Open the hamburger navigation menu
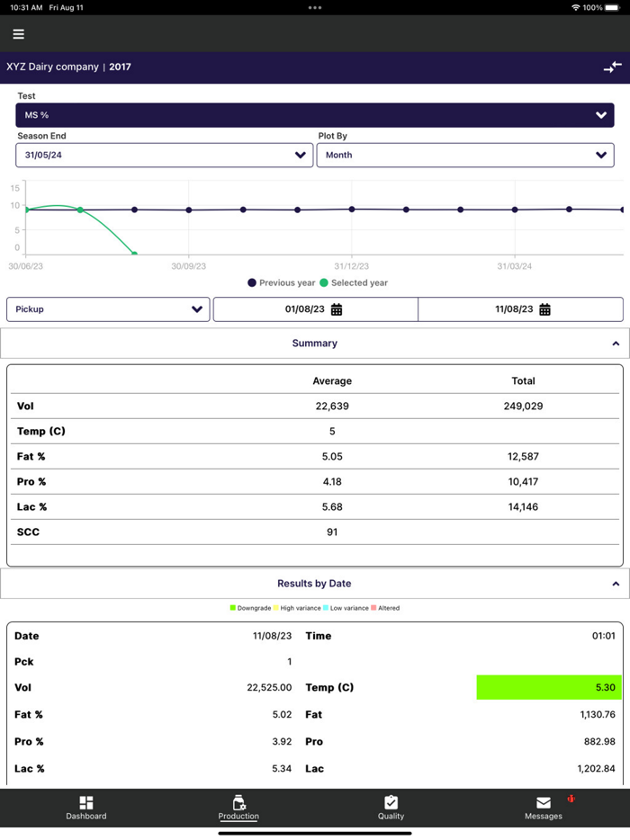Screen dimensions: 630x840 19,34
